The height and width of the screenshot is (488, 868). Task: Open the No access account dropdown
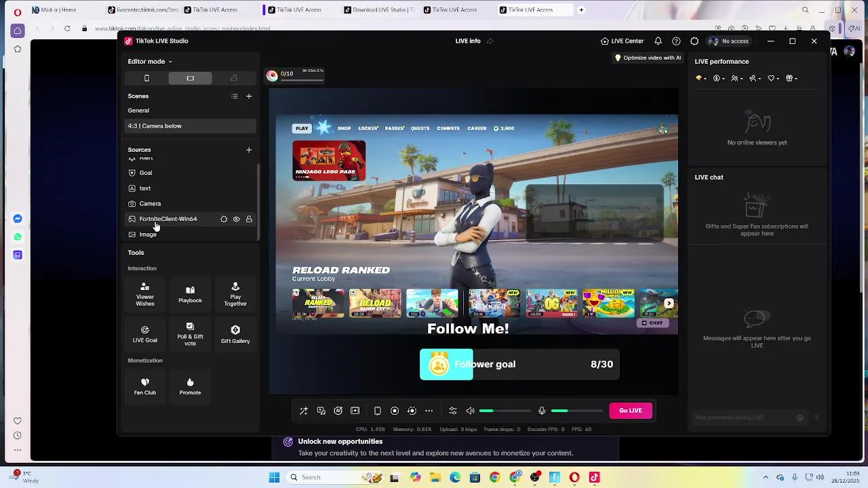pos(729,41)
